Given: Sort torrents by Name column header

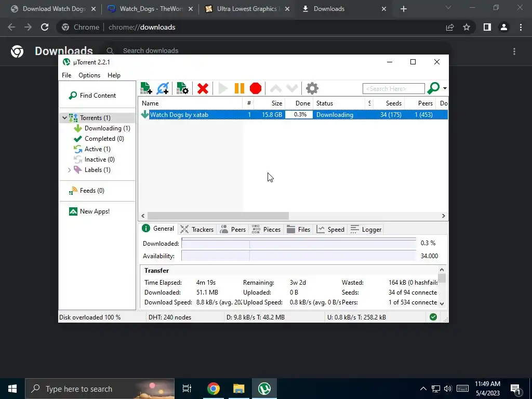Looking at the screenshot, I should point(190,103).
